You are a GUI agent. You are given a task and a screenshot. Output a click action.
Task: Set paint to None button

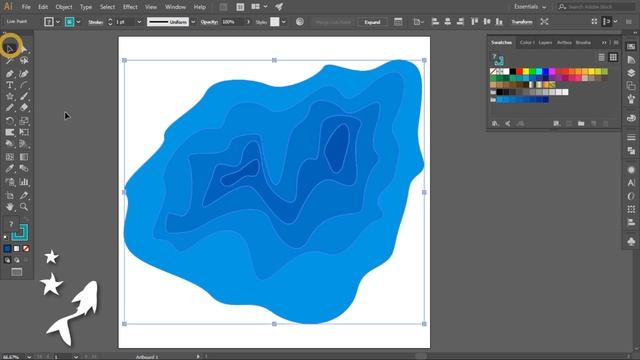point(26,248)
